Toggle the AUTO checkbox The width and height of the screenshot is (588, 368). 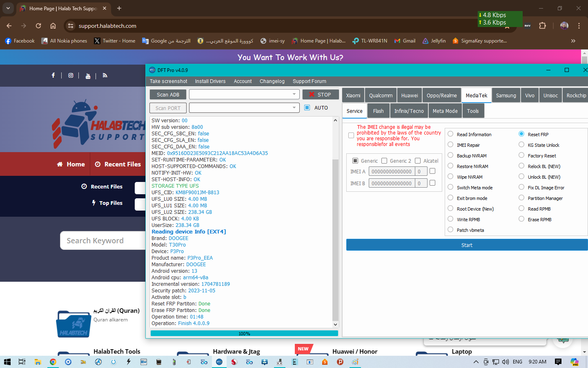click(307, 108)
